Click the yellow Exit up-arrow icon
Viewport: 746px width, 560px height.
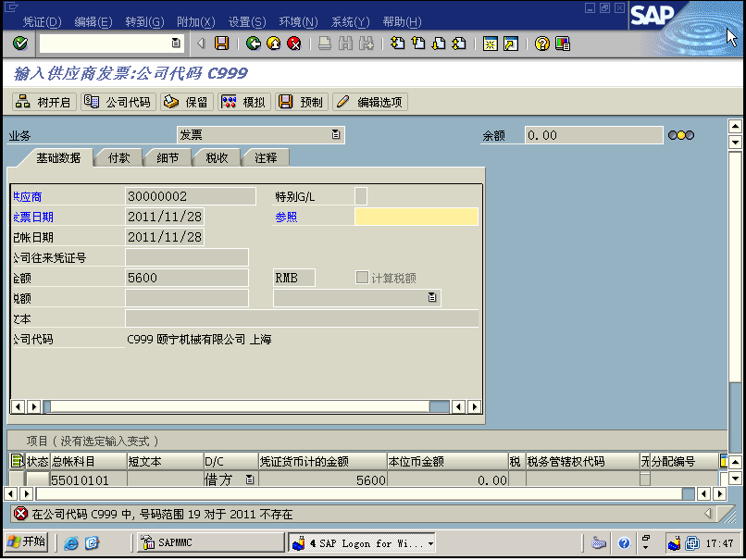pyautogui.click(x=274, y=44)
